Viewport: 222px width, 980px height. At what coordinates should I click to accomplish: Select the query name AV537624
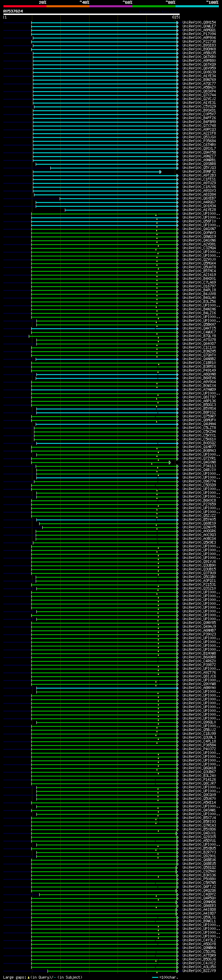13,11
